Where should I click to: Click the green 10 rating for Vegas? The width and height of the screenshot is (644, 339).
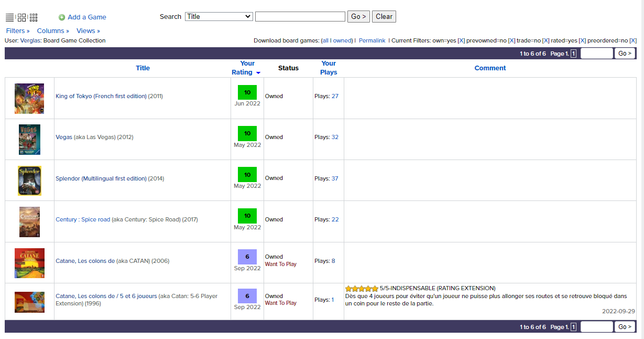(x=247, y=133)
